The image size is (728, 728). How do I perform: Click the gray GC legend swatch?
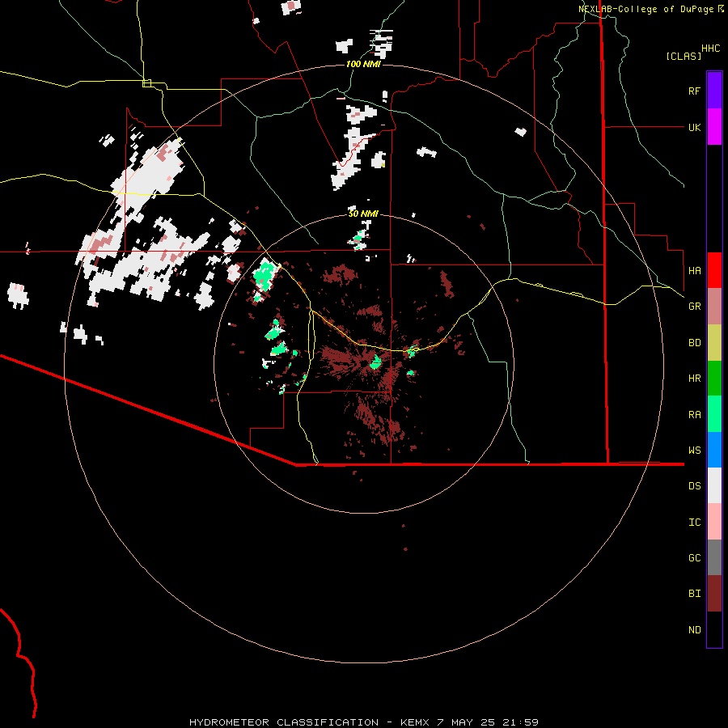pos(714,557)
